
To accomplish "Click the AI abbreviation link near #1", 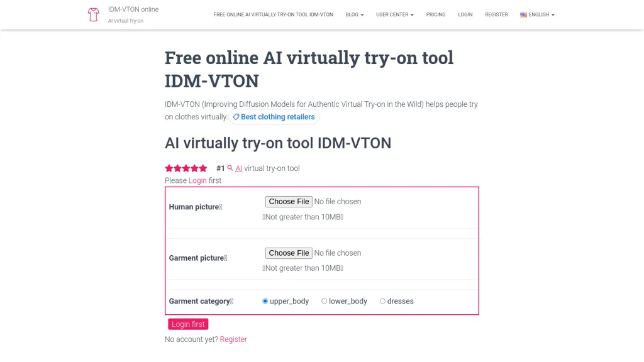I will pos(238,168).
